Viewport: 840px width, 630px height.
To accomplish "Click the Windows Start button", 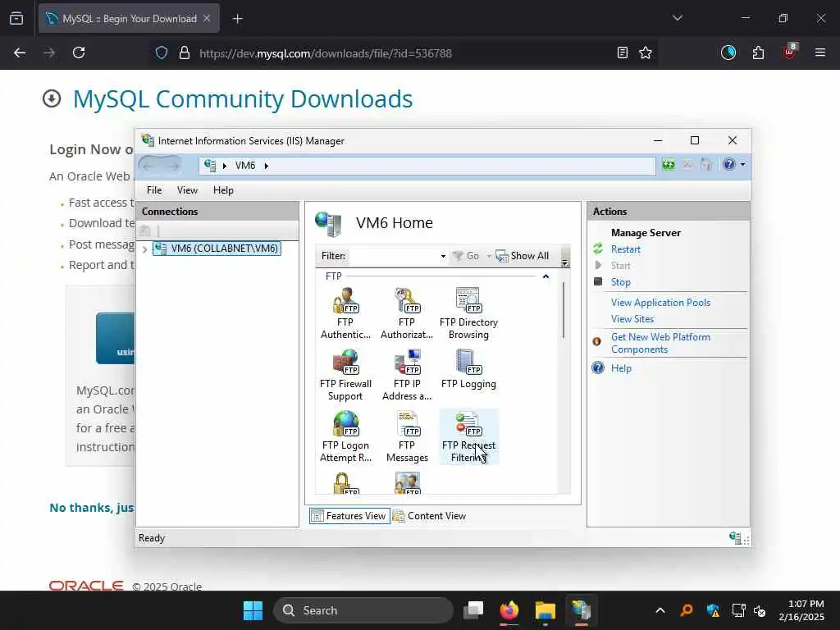I will pyautogui.click(x=253, y=610).
